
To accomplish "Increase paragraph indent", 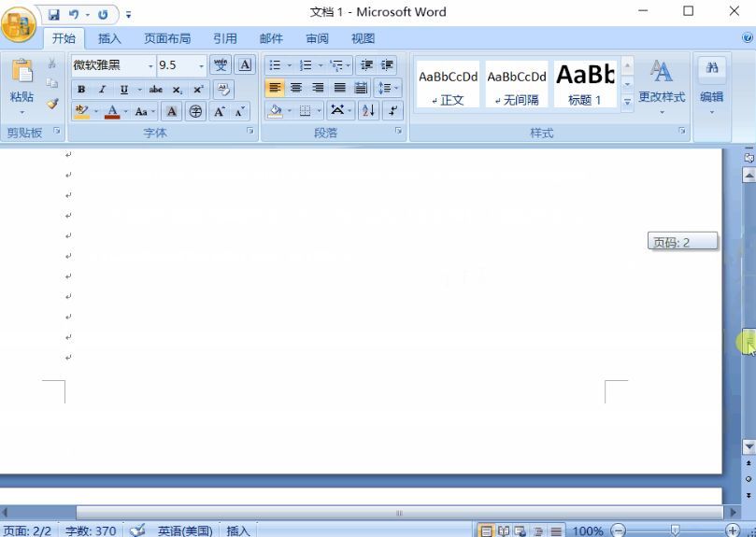I will (387, 64).
